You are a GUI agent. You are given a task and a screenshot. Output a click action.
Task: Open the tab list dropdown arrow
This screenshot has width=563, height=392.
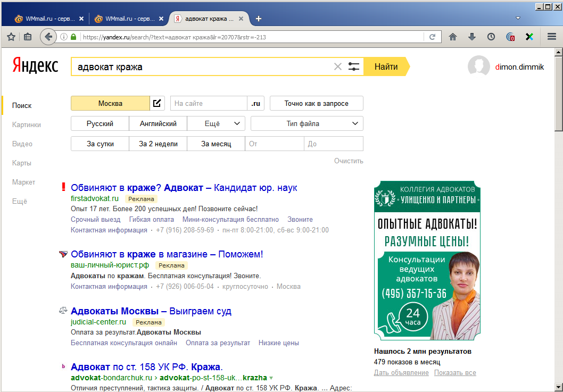(x=518, y=18)
